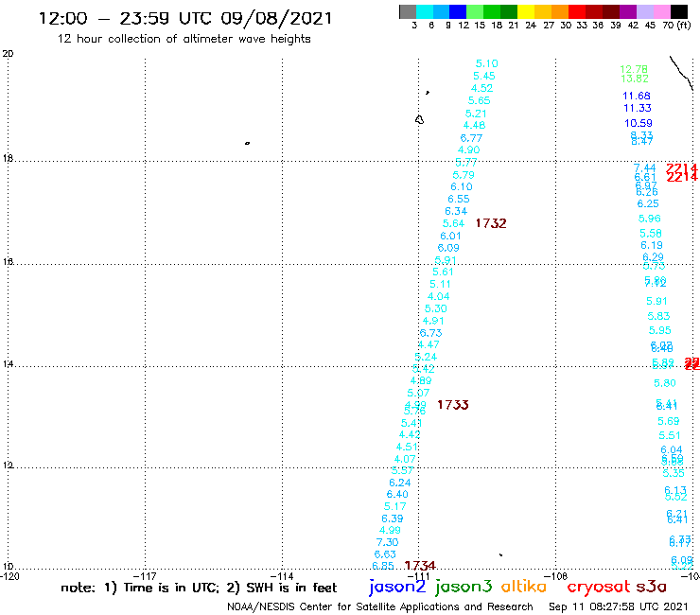Image resolution: width=700 pixels, height=615 pixels.
Task: Click the altika satellite legend label
Action: (524, 586)
